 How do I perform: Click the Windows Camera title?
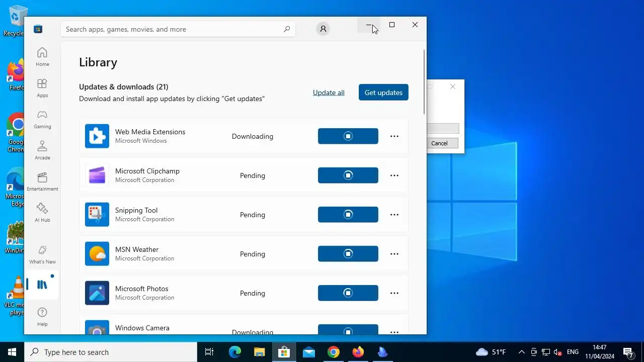(x=142, y=328)
